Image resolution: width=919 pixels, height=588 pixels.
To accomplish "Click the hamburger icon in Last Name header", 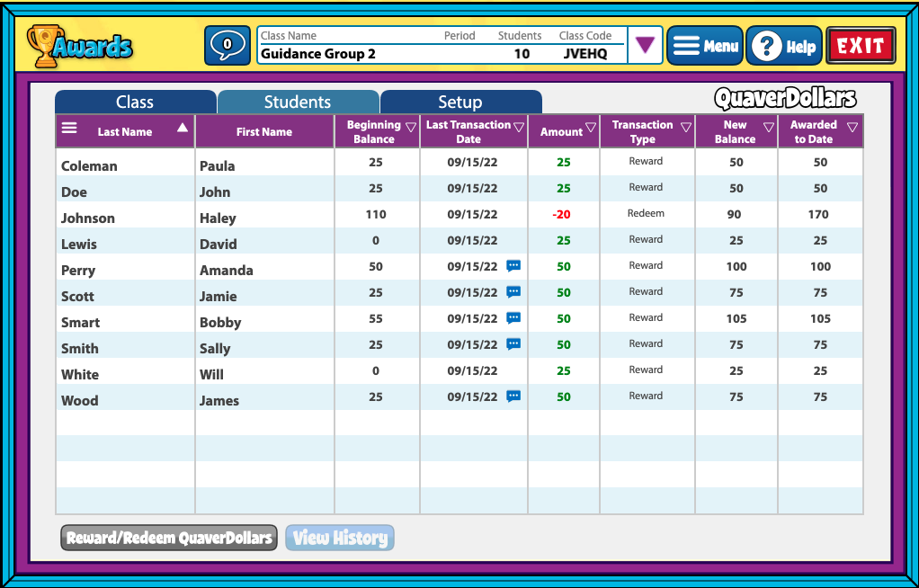I will [69, 128].
